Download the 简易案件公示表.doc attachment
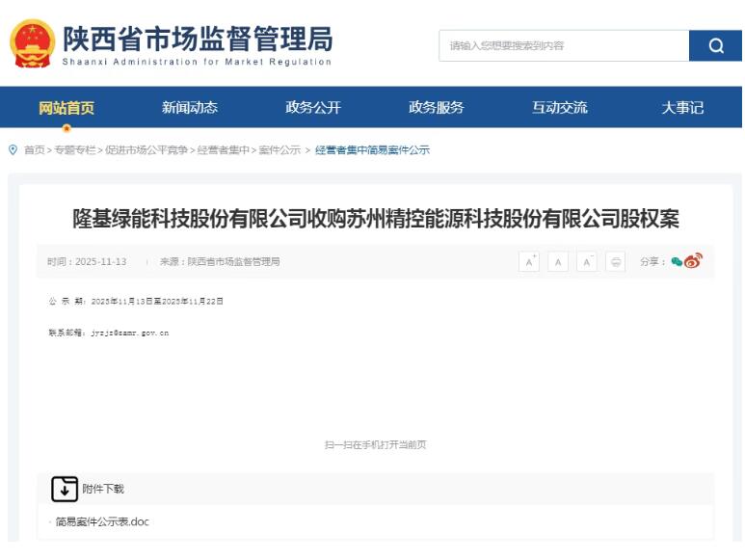This screenshot has width=745, height=560. (102, 522)
